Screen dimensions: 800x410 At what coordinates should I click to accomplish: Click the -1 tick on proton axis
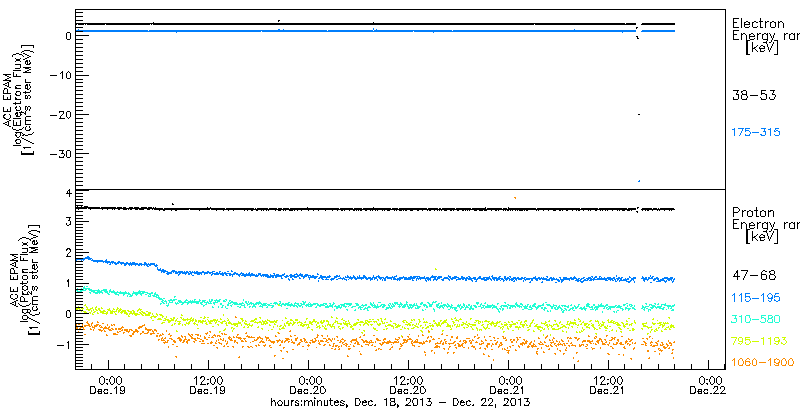pyautogui.click(x=62, y=345)
